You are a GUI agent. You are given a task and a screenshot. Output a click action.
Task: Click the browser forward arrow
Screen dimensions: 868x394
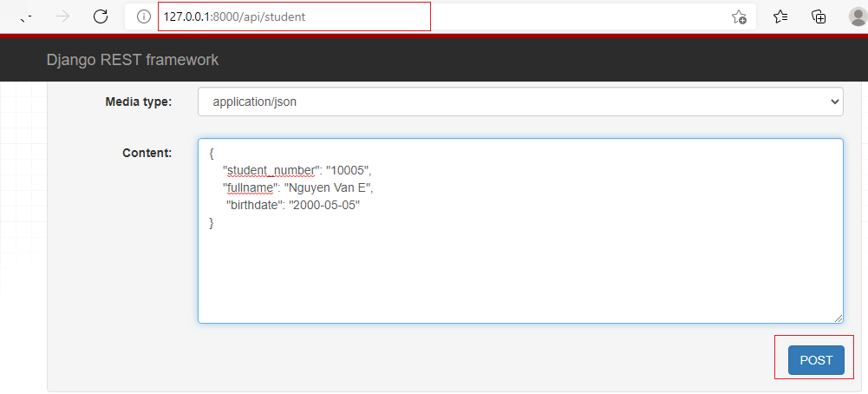(62, 16)
